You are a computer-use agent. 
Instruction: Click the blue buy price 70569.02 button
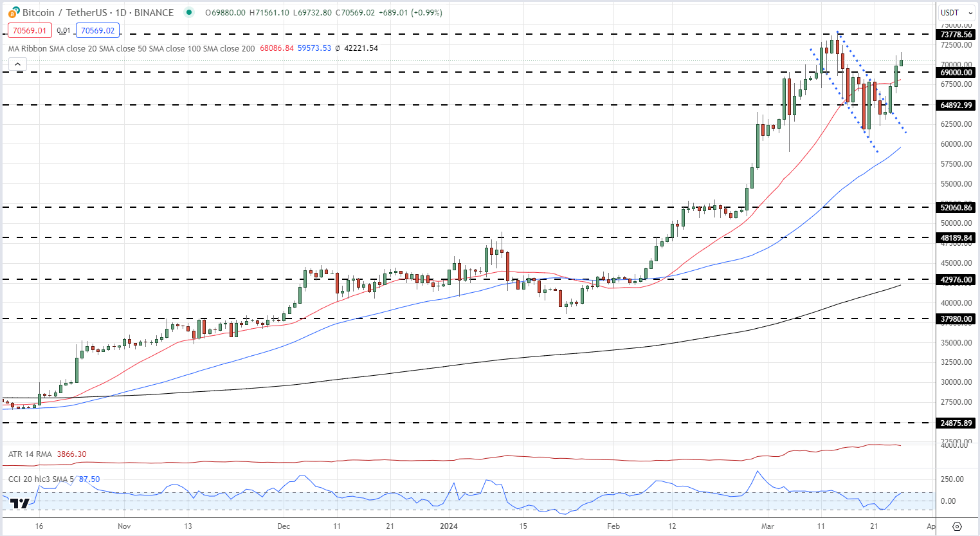click(x=98, y=30)
